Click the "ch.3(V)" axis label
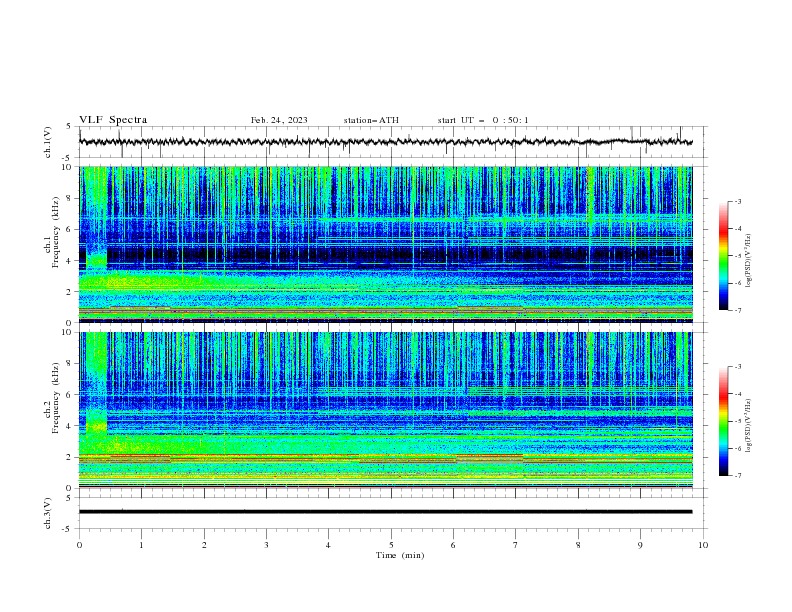Viewport: 792px width, 612px height. [47, 513]
